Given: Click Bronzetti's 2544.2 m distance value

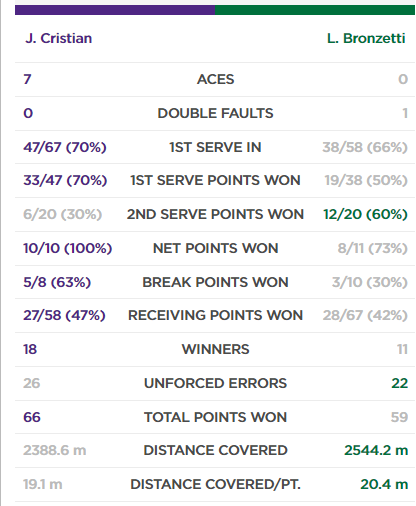Looking at the screenshot, I should 376,450.
